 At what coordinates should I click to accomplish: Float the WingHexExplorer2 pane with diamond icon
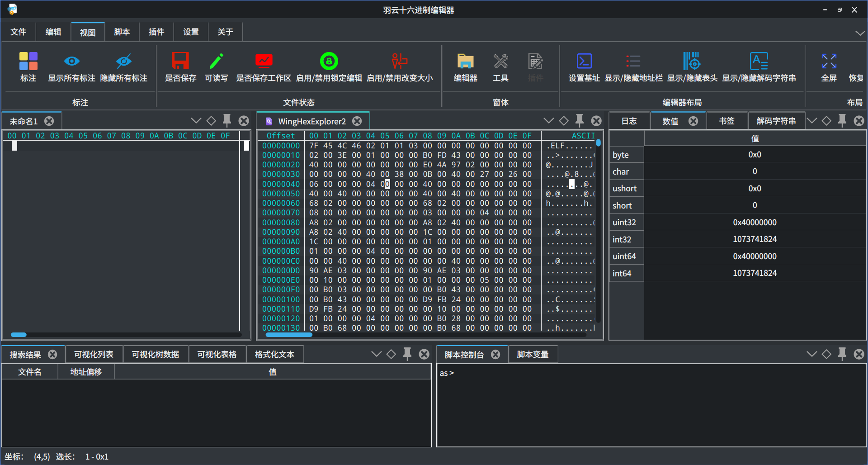tap(564, 120)
